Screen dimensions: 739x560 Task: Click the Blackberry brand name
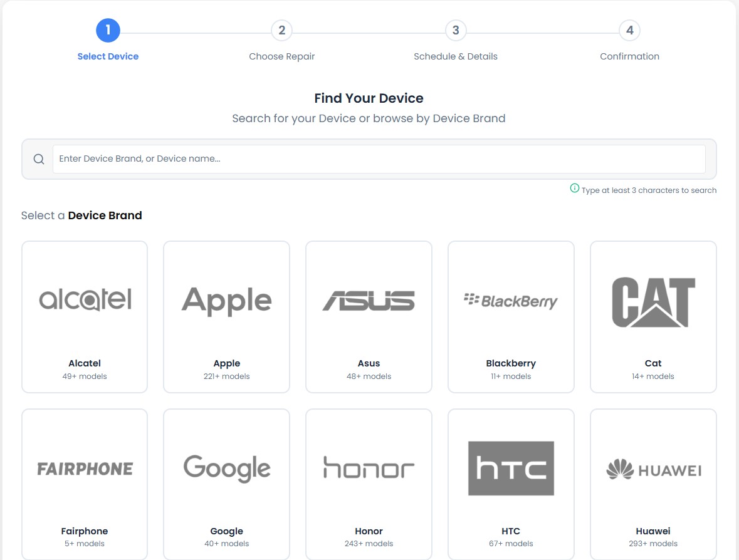coord(511,363)
